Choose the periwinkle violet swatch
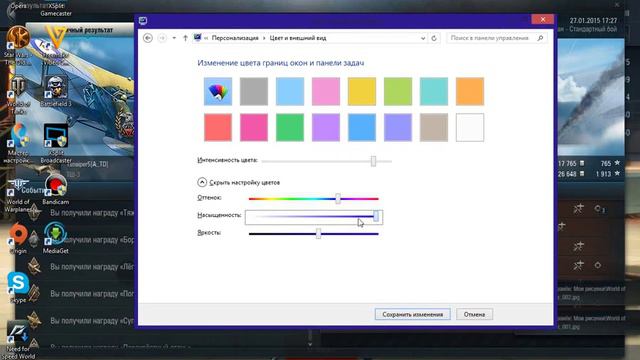The height and width of the screenshot is (360, 640). (398, 127)
